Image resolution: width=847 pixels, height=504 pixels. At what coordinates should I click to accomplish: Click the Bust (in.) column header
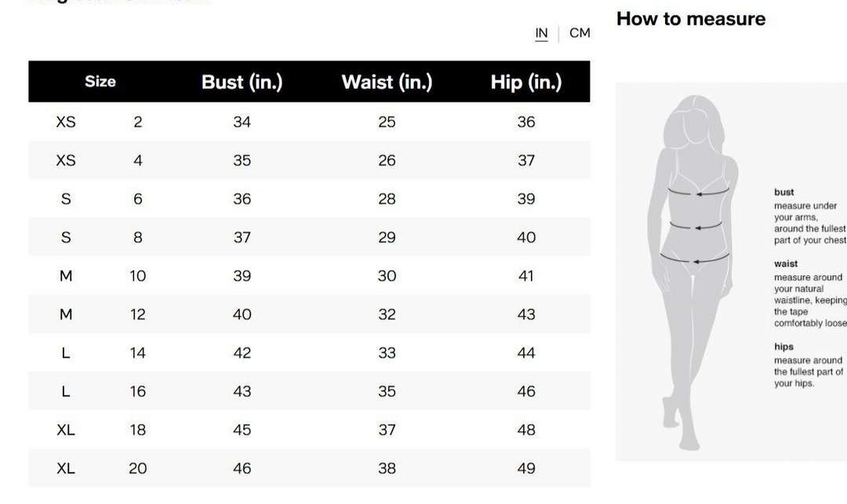(x=242, y=82)
